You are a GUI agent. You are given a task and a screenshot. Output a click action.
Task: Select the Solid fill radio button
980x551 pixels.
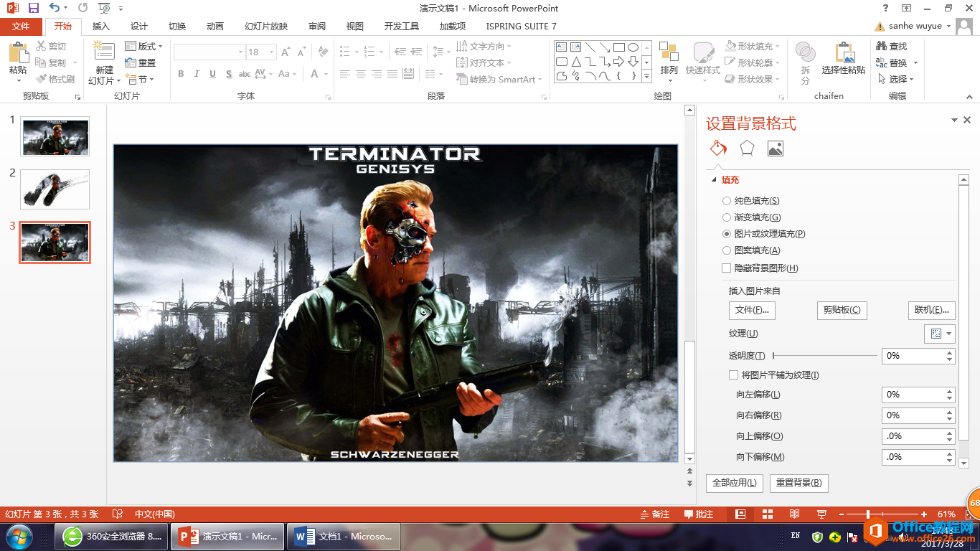(727, 201)
